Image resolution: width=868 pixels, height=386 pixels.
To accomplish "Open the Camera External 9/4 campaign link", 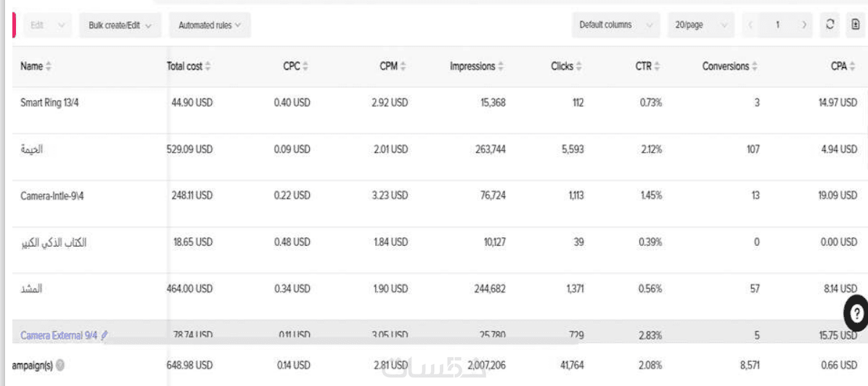I will point(59,335).
